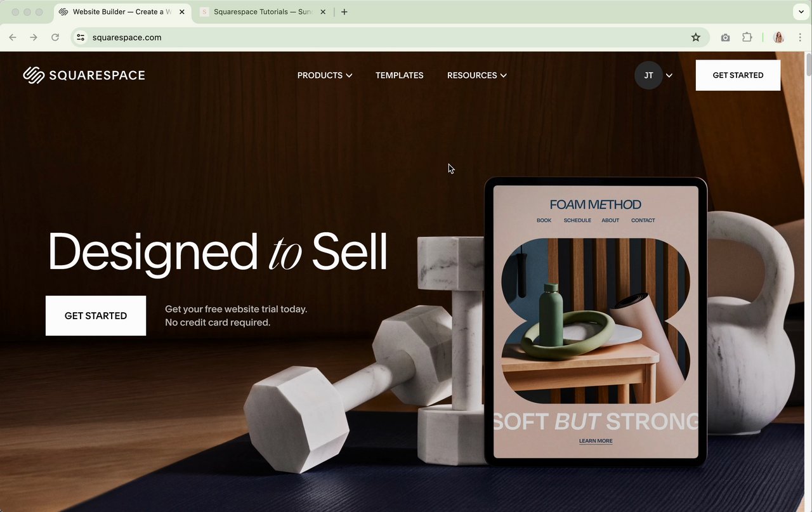
Task: Go to the Templates menu item
Action: click(x=400, y=75)
